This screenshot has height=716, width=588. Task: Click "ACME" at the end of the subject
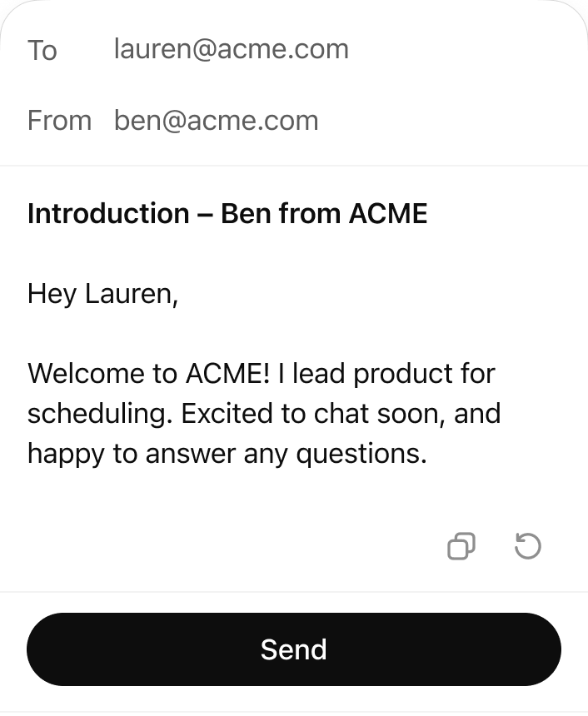click(x=387, y=214)
